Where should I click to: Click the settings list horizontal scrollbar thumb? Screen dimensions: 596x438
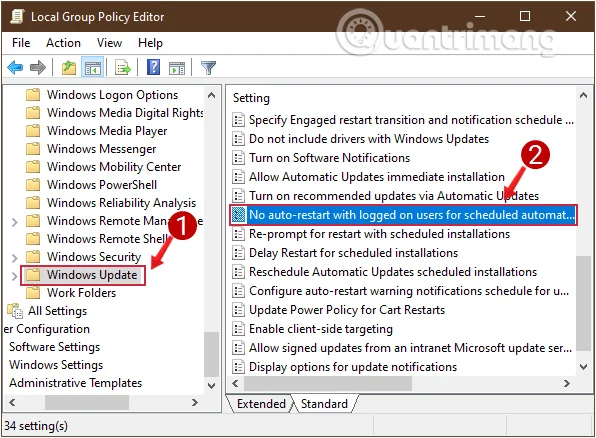tap(328, 383)
